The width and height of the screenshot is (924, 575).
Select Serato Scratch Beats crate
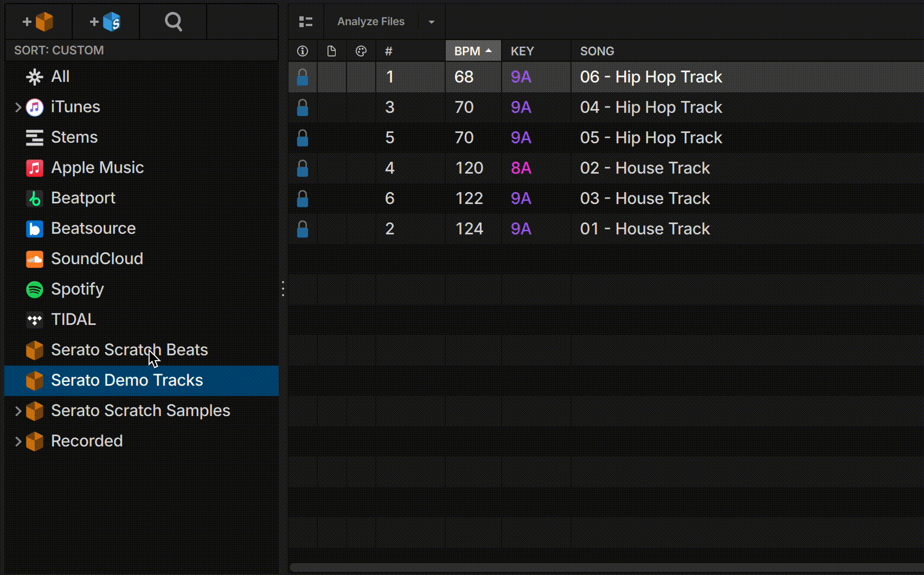point(142,350)
